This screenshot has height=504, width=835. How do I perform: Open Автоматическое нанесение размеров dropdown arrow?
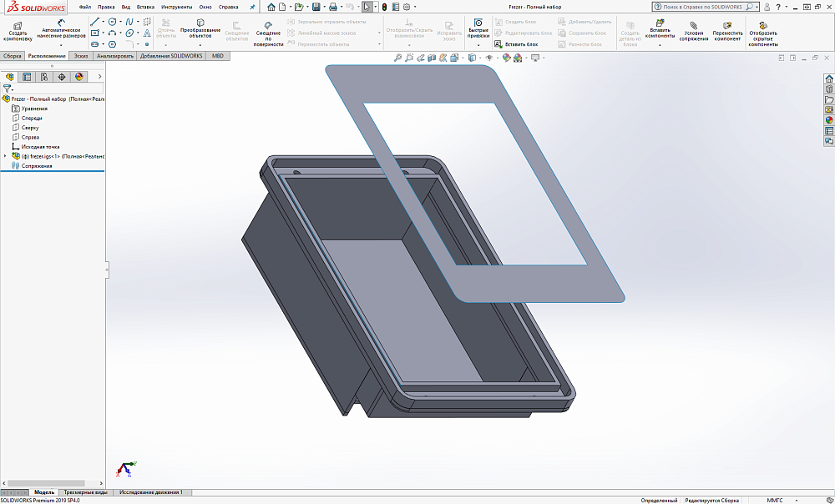[61, 45]
